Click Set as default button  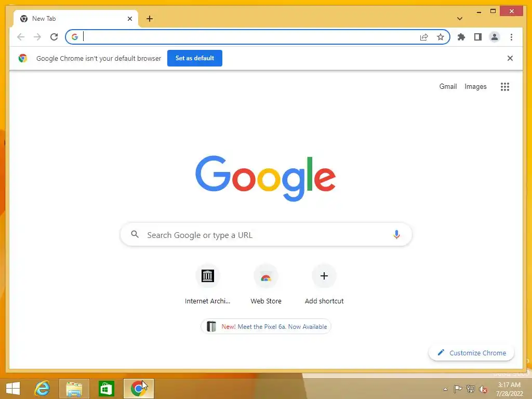pos(195,58)
